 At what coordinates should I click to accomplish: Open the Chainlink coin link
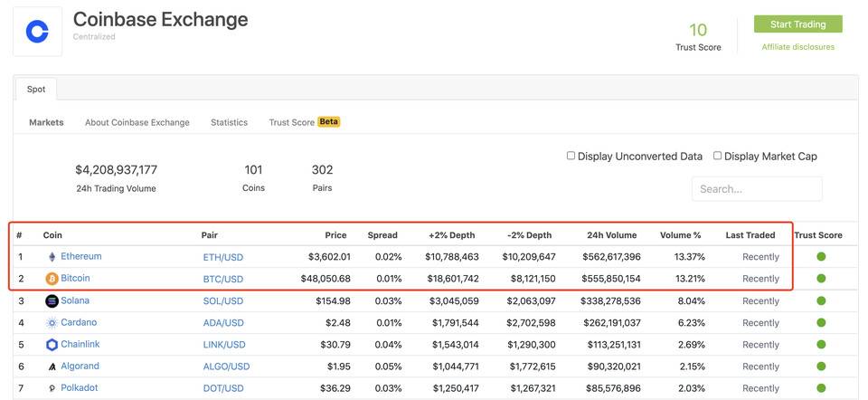(x=80, y=344)
